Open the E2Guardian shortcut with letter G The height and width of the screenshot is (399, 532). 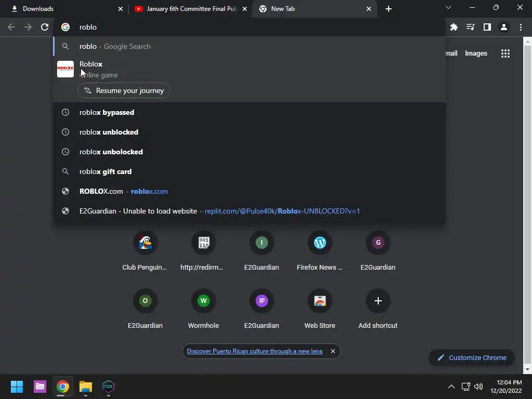[x=378, y=243]
